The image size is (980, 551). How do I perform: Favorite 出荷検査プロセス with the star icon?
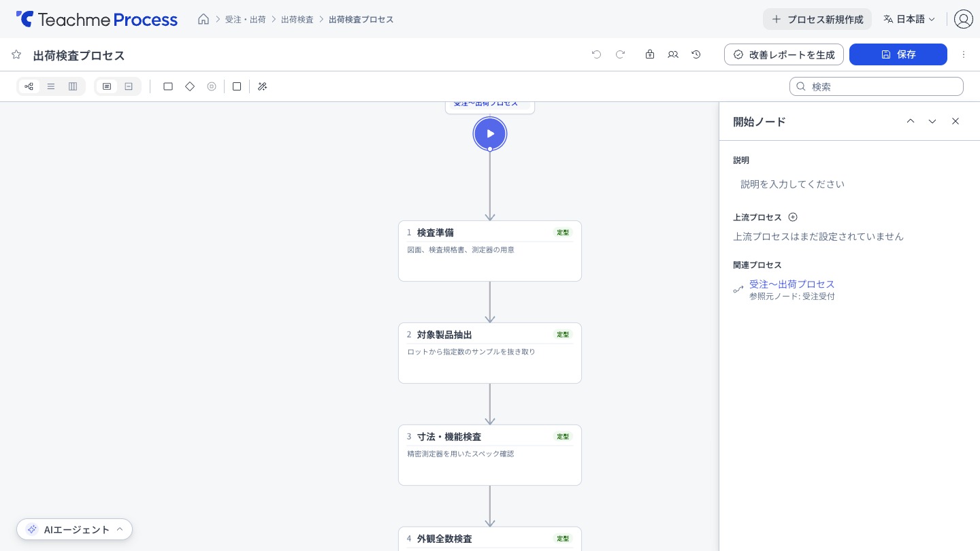tap(16, 54)
